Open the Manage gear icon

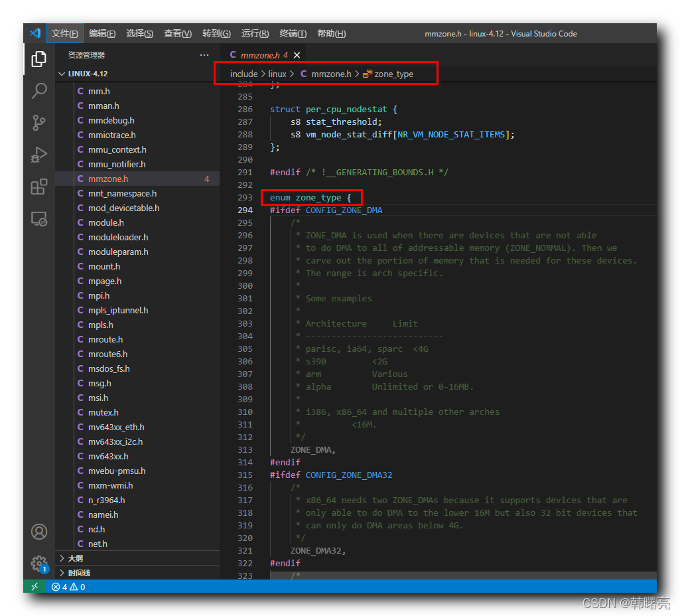click(x=39, y=564)
